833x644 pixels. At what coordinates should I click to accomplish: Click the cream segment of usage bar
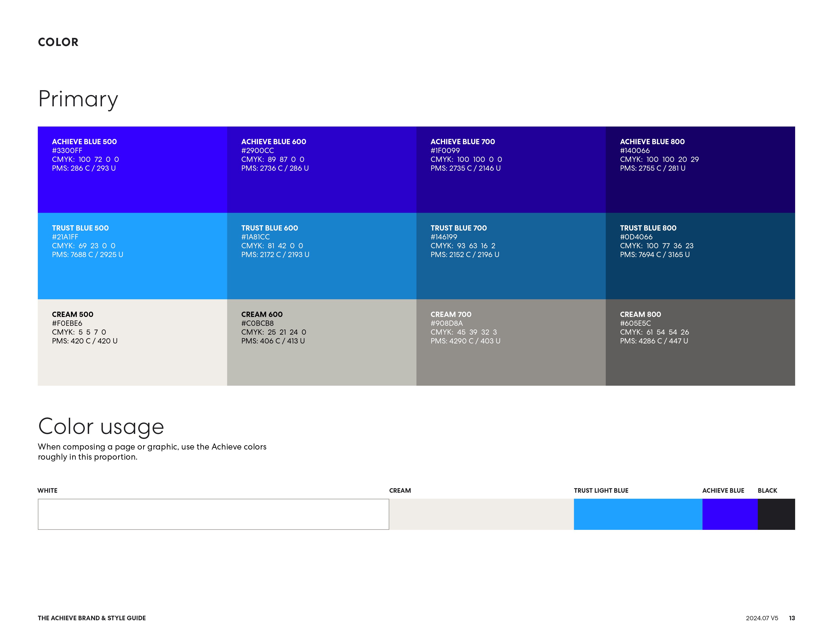pyautogui.click(x=481, y=514)
